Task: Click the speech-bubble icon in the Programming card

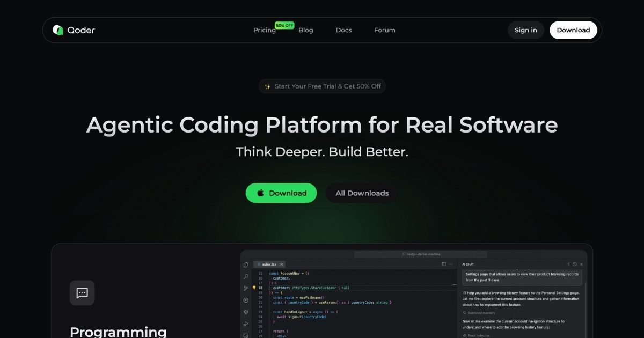Action: click(82, 292)
